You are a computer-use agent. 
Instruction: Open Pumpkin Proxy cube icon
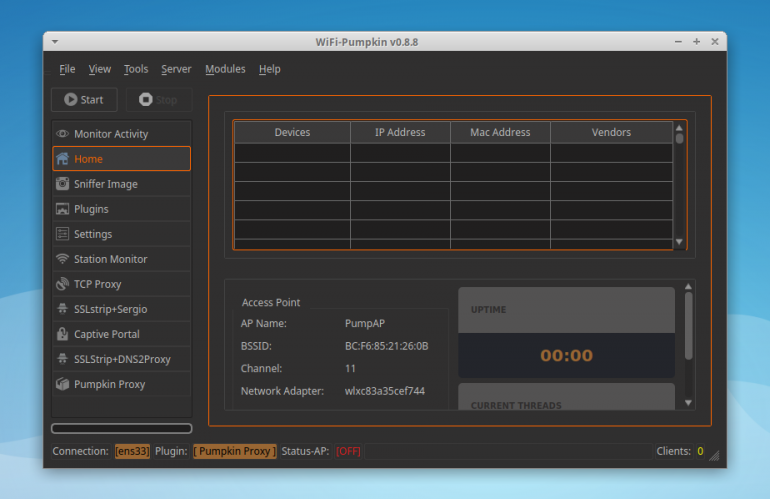[x=62, y=384]
